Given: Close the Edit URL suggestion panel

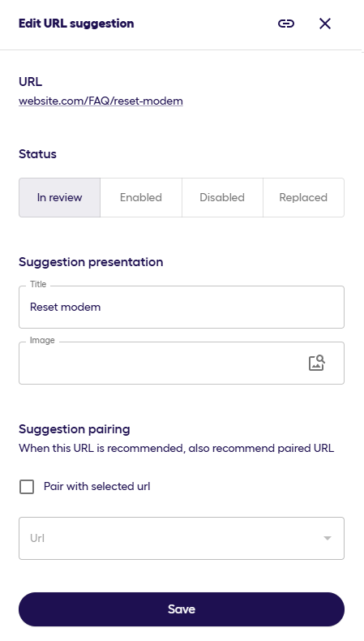Looking at the screenshot, I should click(325, 24).
